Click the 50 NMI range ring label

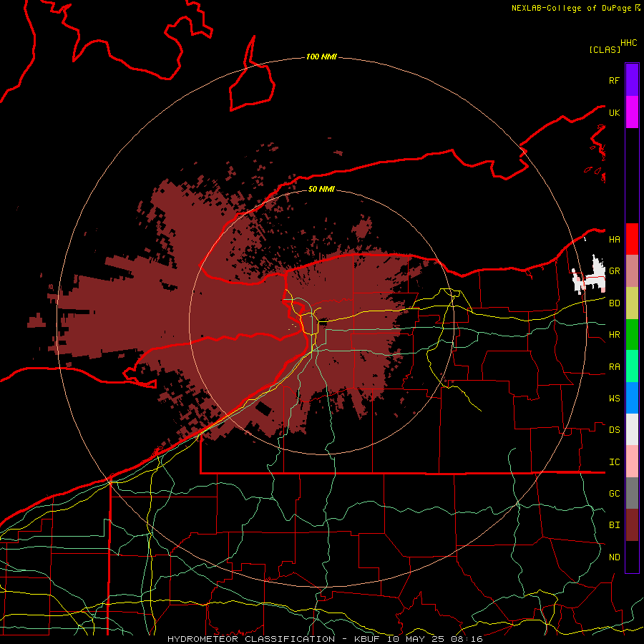point(321,189)
